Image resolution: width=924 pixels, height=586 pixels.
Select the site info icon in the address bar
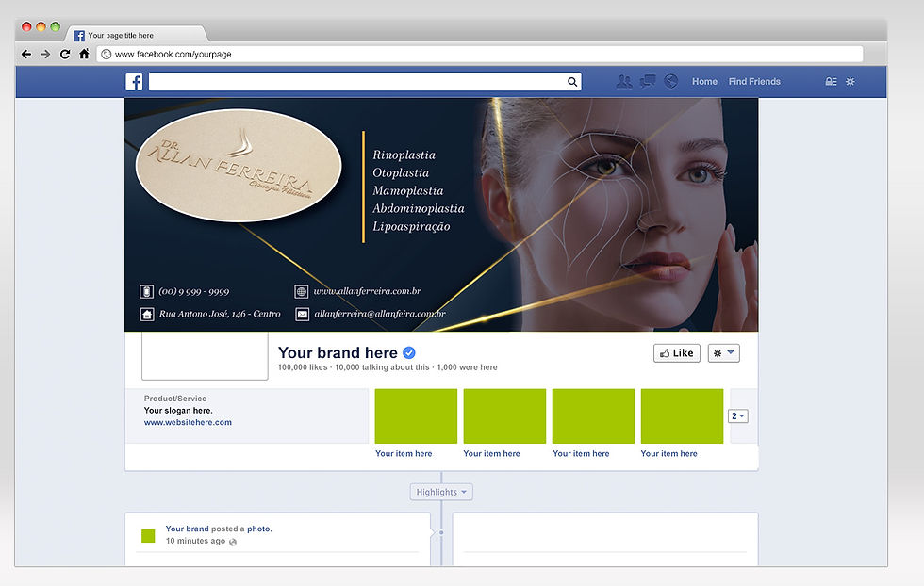pyautogui.click(x=106, y=55)
